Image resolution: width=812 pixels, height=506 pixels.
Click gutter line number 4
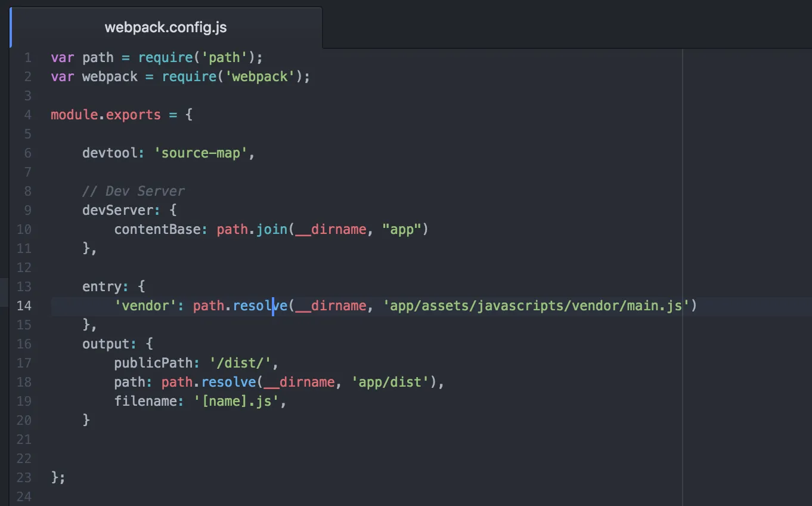(x=28, y=115)
